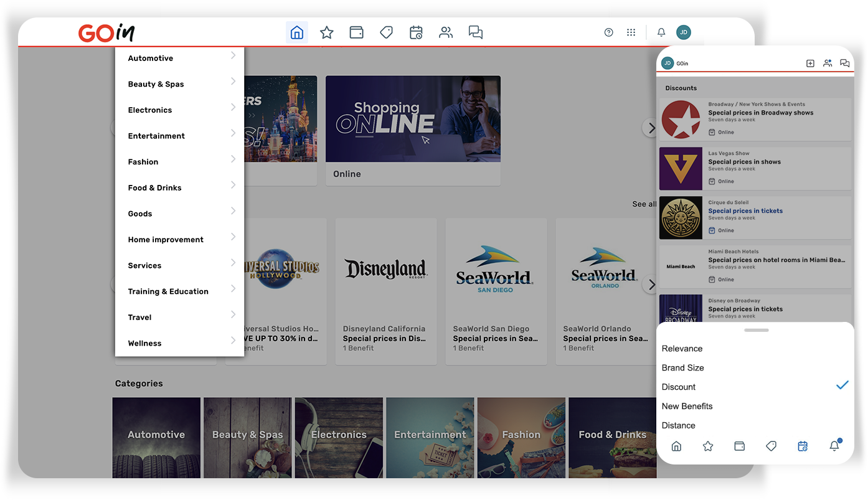Open Las Vegas Show discount item
Screen dimensions: 868x500
[x=755, y=168]
